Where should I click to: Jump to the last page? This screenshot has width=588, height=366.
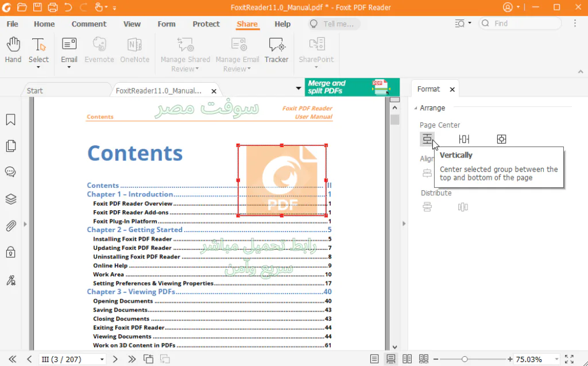point(131,359)
